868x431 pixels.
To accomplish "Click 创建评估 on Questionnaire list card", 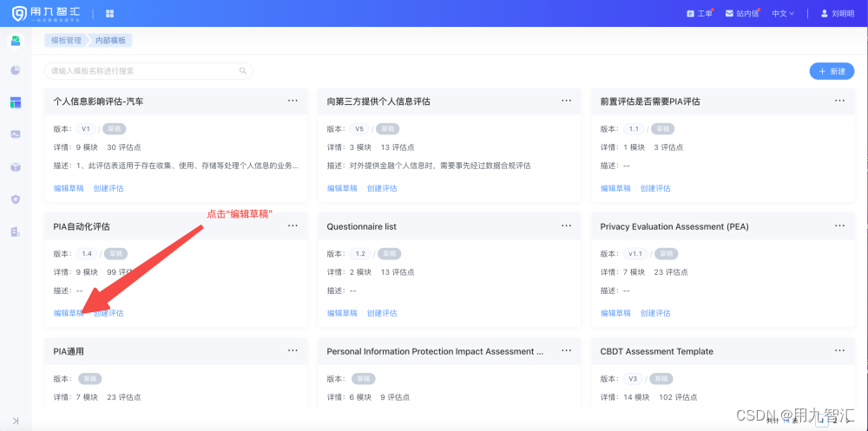I will point(382,313).
